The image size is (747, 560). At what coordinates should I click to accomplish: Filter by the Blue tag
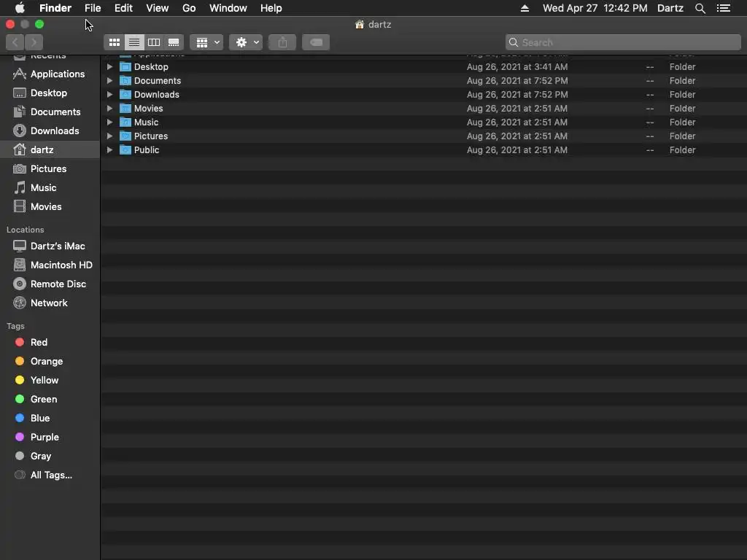[x=50, y=418]
